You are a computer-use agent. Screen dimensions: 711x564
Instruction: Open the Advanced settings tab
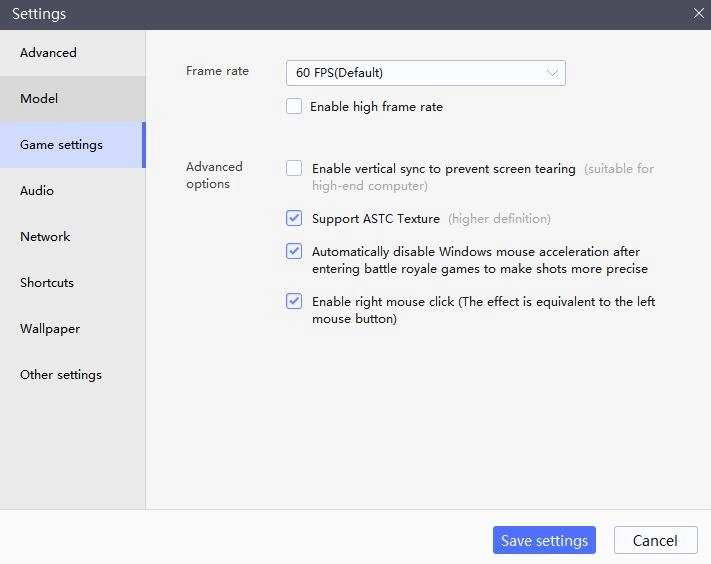(x=48, y=53)
